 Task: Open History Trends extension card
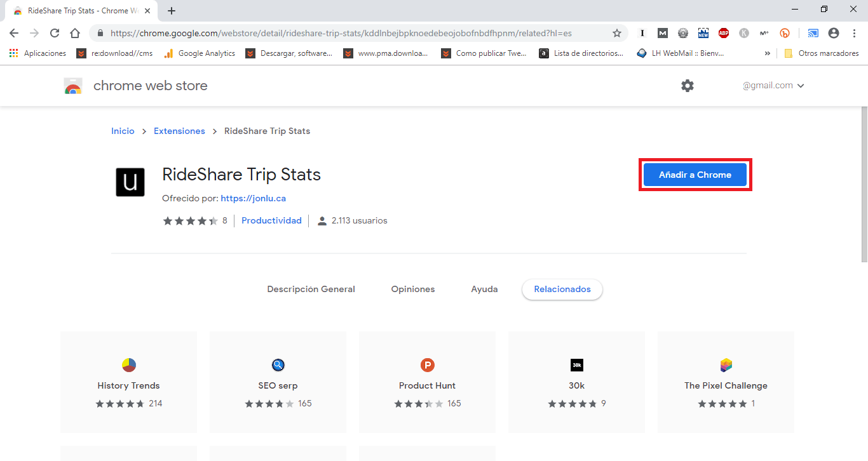(x=129, y=382)
